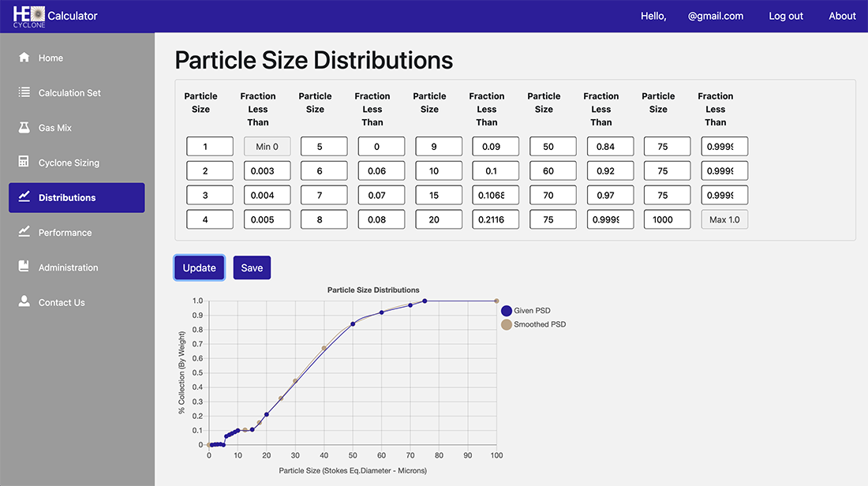
Task: Click the Performance chart-line icon
Action: (24, 232)
